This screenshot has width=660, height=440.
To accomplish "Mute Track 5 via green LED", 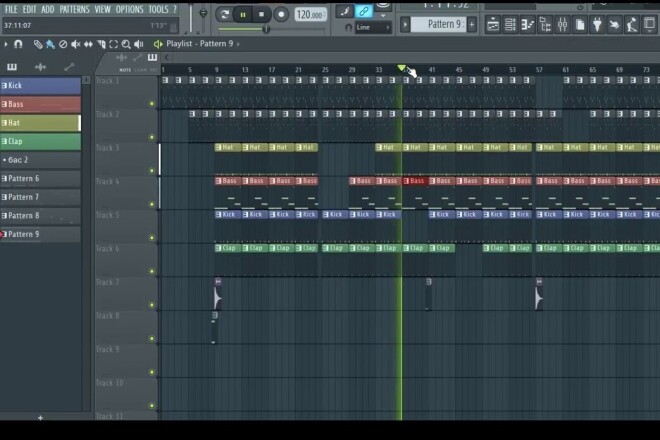I will 152,238.
